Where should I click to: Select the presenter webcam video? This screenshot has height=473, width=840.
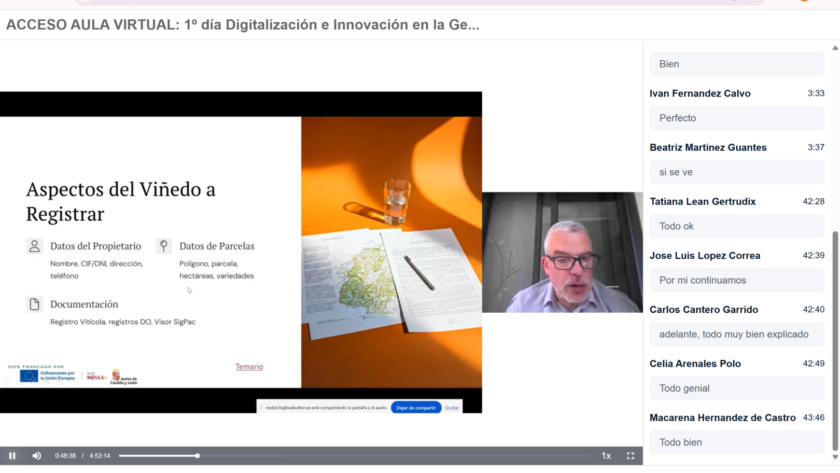[x=562, y=252]
